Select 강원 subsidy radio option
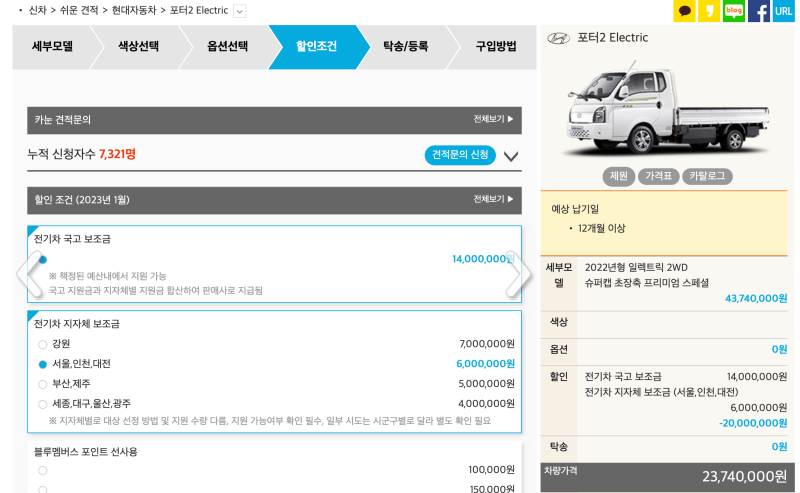The width and height of the screenshot is (800, 493). [x=43, y=344]
